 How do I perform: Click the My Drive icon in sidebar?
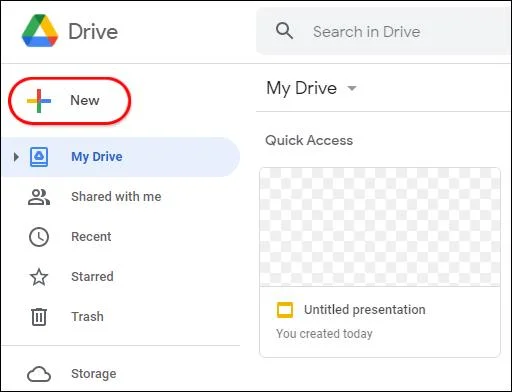coord(39,157)
